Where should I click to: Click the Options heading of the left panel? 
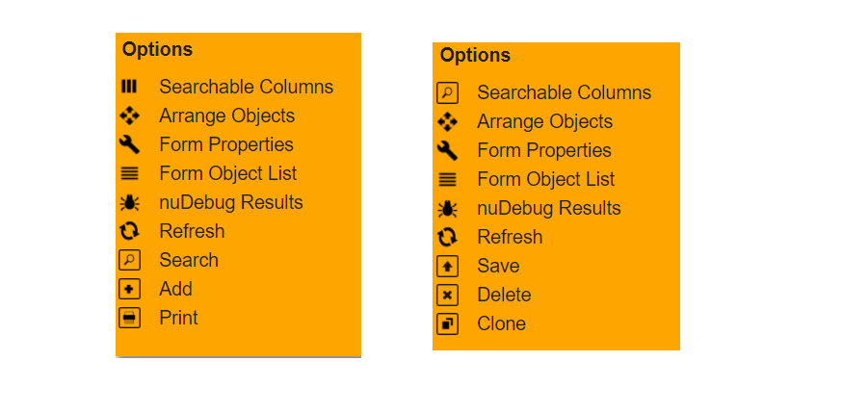click(157, 49)
